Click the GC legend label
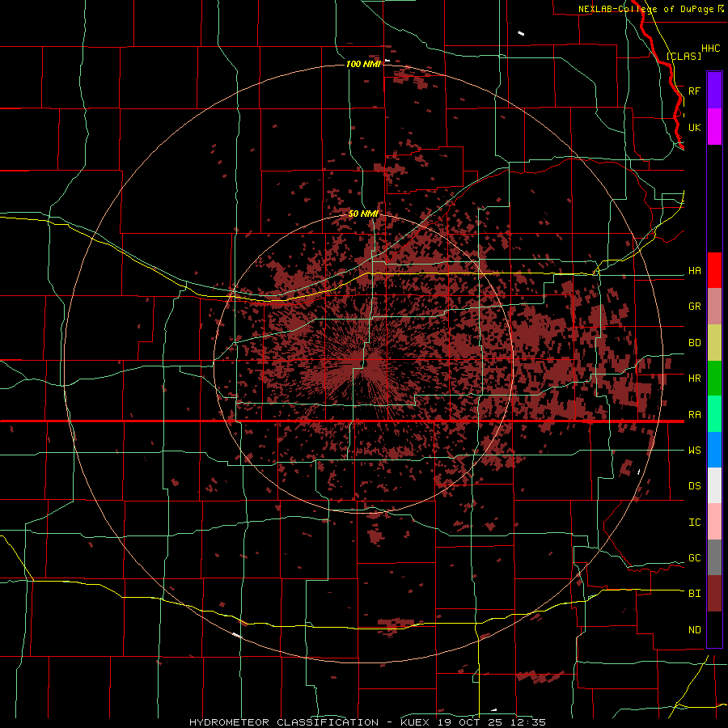Screen dimensions: 728x728 [x=694, y=557]
